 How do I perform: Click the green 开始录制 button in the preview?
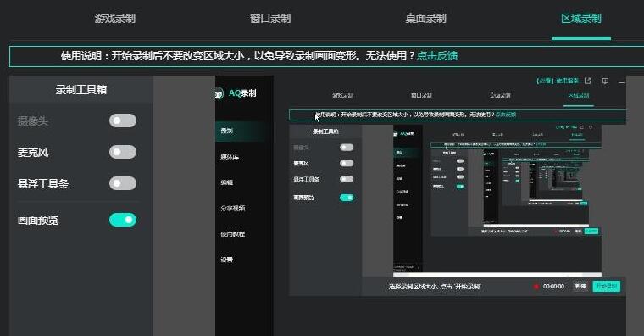pos(606,286)
